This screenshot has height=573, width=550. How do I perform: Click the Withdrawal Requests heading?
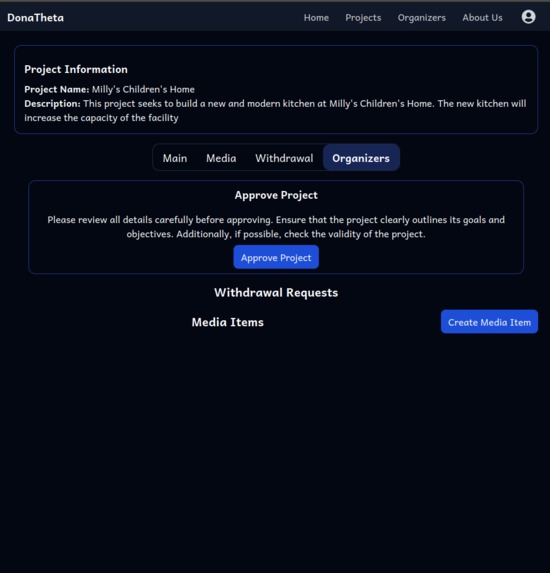click(x=276, y=292)
